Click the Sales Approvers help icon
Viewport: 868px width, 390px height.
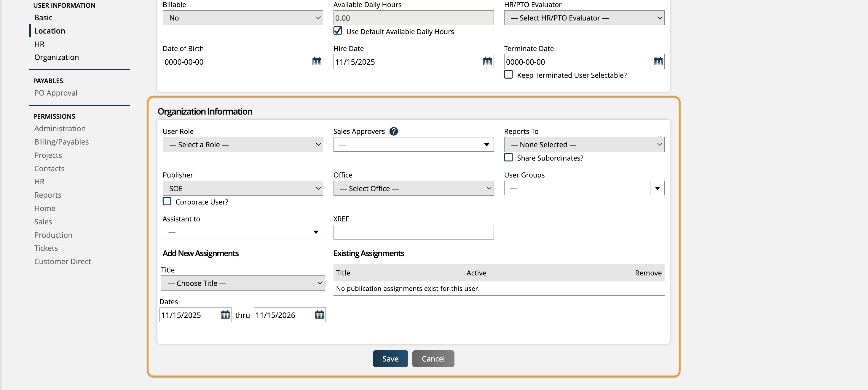pyautogui.click(x=393, y=131)
